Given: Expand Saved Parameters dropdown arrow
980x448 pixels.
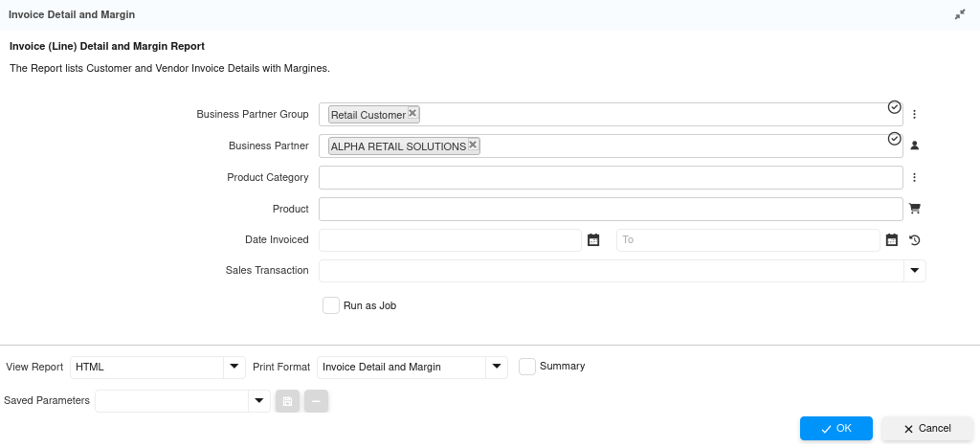Looking at the screenshot, I should [x=259, y=401].
